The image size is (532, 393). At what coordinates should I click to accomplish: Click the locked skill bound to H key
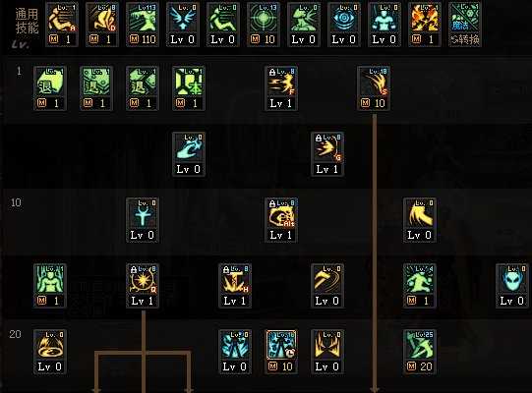coord(235,279)
